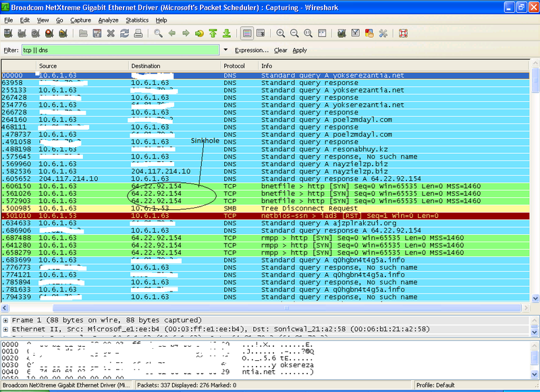Jump to the first packet icon
The width and height of the screenshot is (540, 392).
coord(213,33)
